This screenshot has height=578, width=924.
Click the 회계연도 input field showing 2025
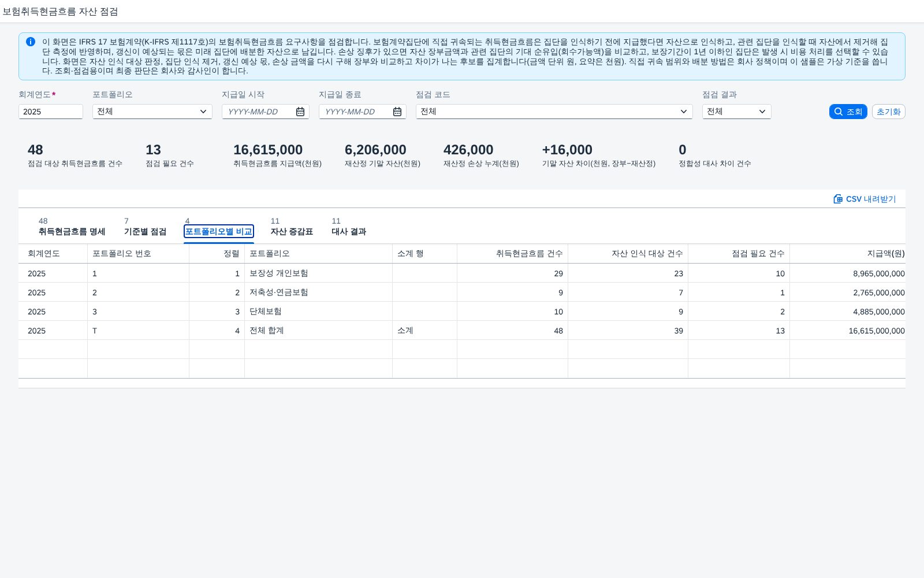click(51, 112)
